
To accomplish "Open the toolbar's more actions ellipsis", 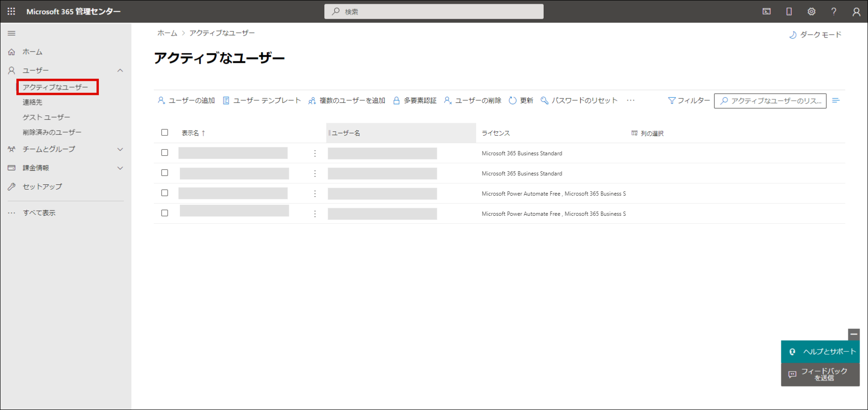I will [630, 100].
